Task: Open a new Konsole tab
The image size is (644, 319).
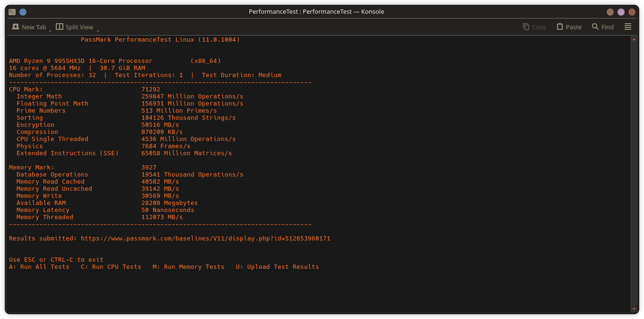Action: [x=29, y=27]
